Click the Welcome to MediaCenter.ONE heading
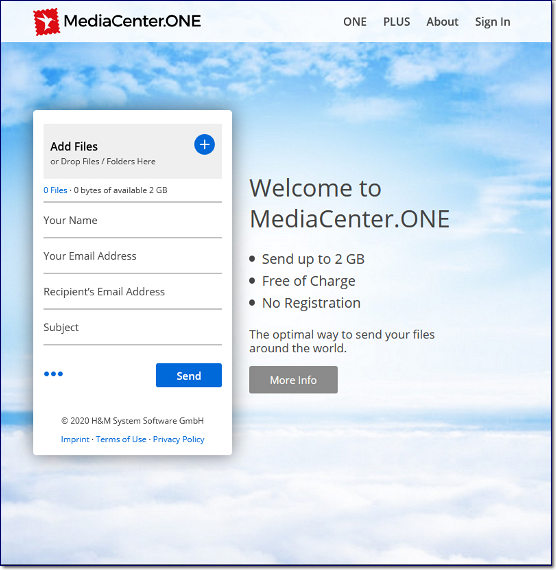 pos(349,204)
